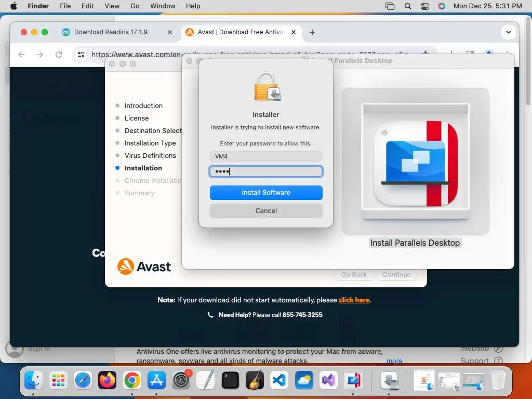Screen dimensions: 532x399
Task: Open Finder from the Dock
Action: [x=33, y=380]
